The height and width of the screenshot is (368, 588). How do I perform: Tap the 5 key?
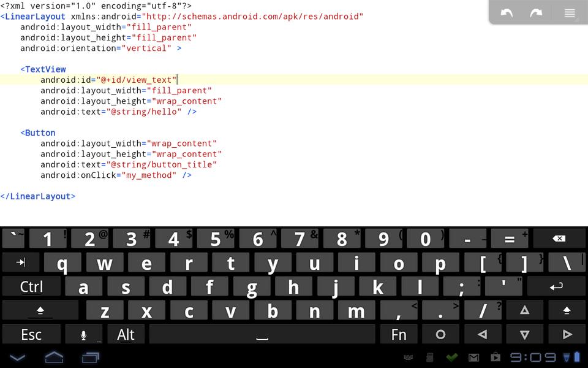(216, 239)
